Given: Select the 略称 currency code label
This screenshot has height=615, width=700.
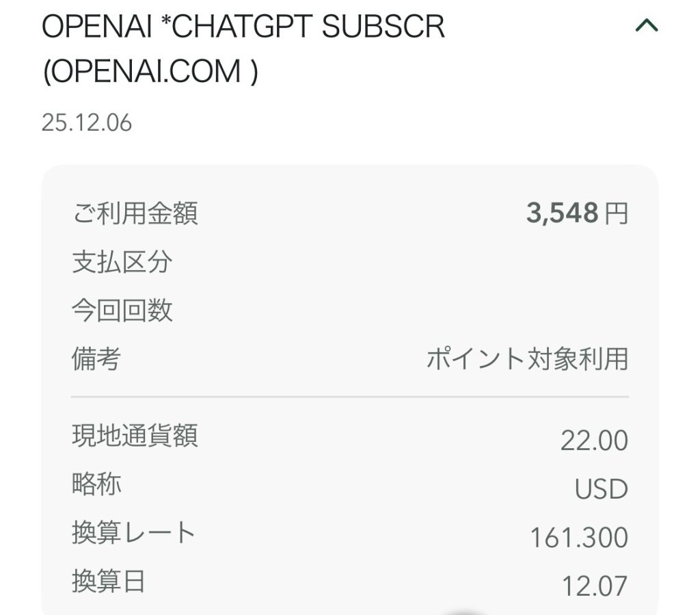Looking at the screenshot, I should point(96,484).
